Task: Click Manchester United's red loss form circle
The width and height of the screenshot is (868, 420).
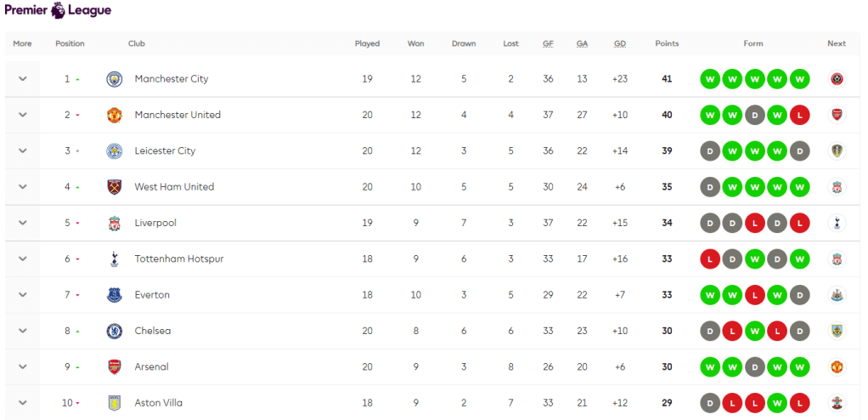Action: point(799,115)
